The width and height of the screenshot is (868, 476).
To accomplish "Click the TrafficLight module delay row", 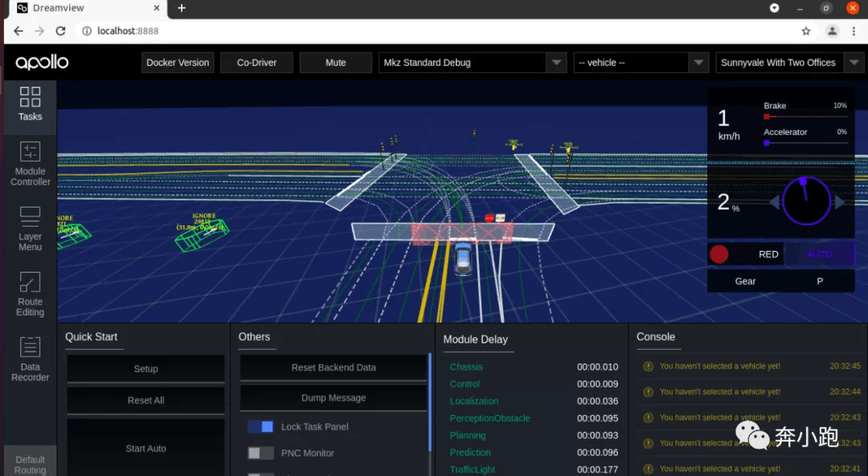I will (534, 470).
